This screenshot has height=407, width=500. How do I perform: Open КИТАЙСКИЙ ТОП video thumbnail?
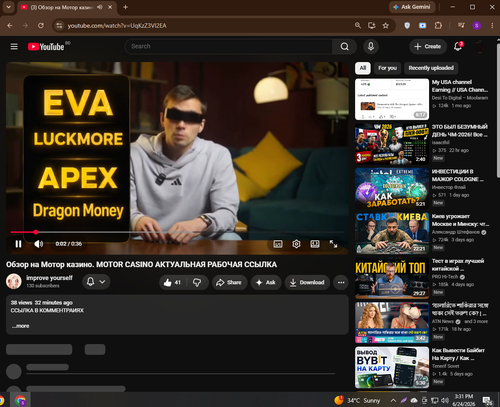(392, 278)
